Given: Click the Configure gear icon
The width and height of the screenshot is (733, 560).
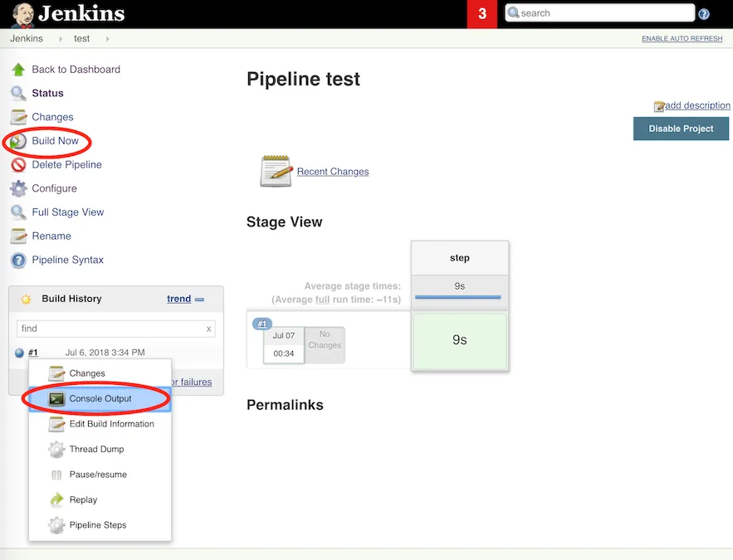Looking at the screenshot, I should [x=18, y=188].
